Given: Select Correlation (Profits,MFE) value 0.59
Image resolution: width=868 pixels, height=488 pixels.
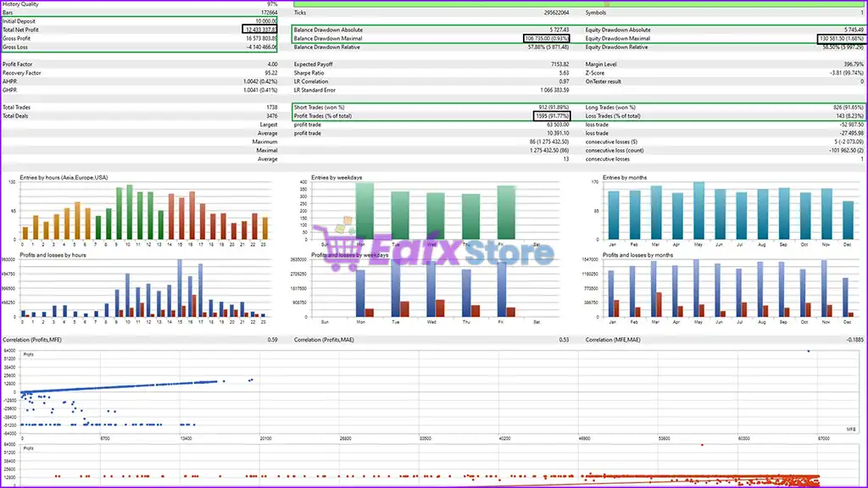Looking at the screenshot, I should [x=272, y=340].
